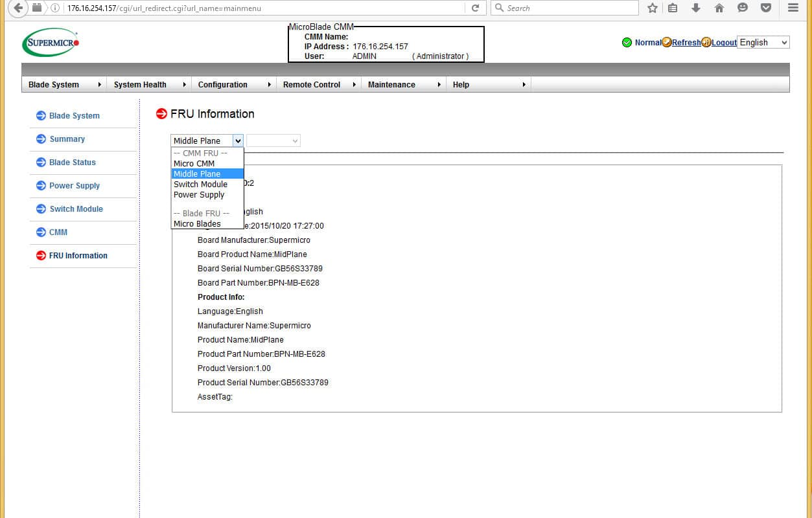Go to the browser home icon

pyautogui.click(x=719, y=8)
